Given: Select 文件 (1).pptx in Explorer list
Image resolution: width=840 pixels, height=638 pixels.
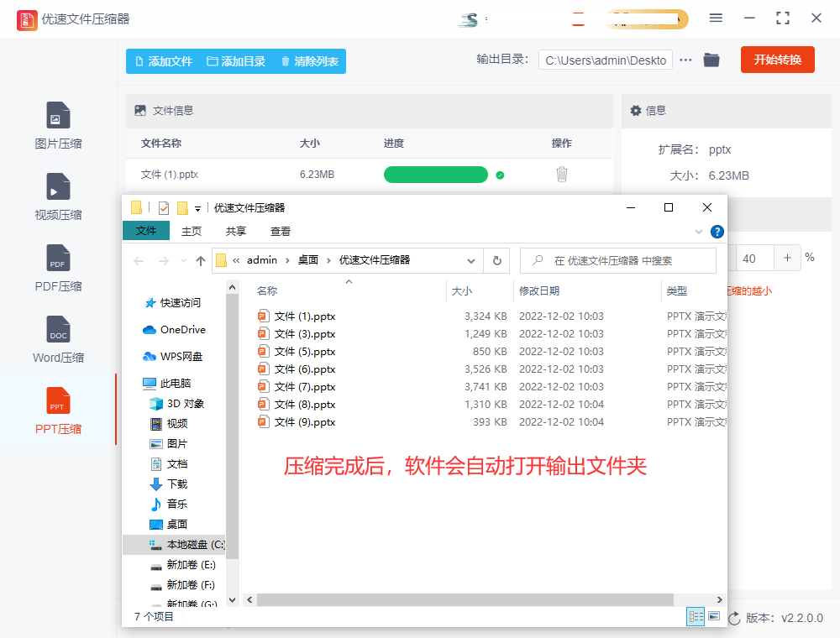Looking at the screenshot, I should click(x=304, y=316).
